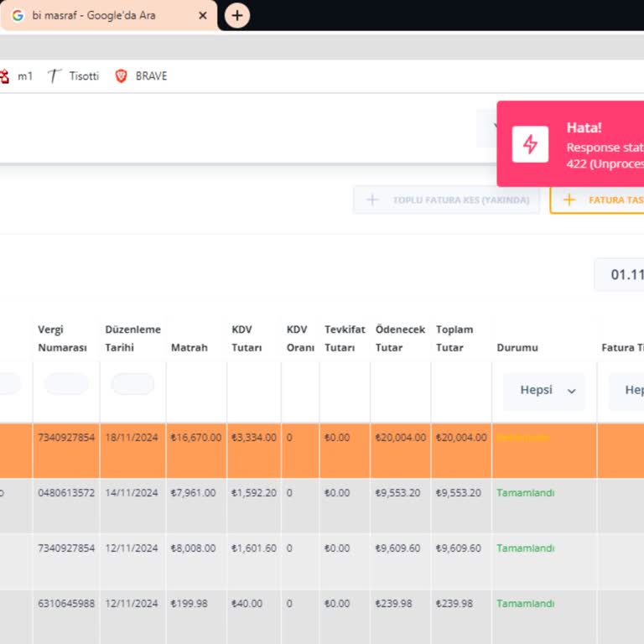Click Tamamlandı status on 14/11/2024 row
This screenshot has height=644, width=644.
[x=525, y=493]
